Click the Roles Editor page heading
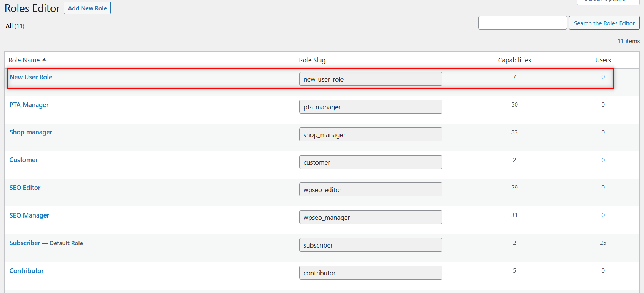Screen dimensions: 644x293 (x=32, y=8)
